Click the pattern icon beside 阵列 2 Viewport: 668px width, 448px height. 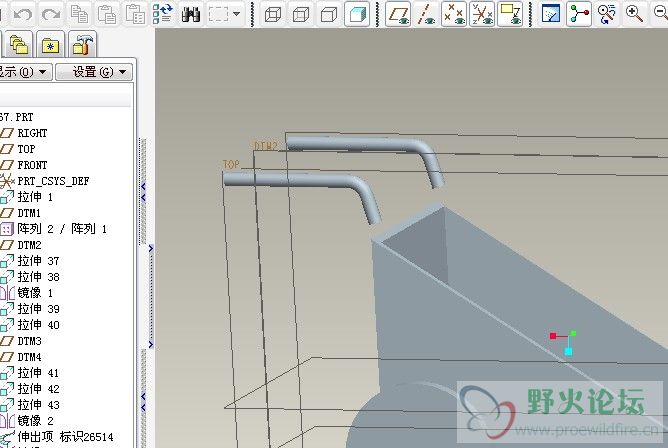pyautogui.click(x=7, y=230)
